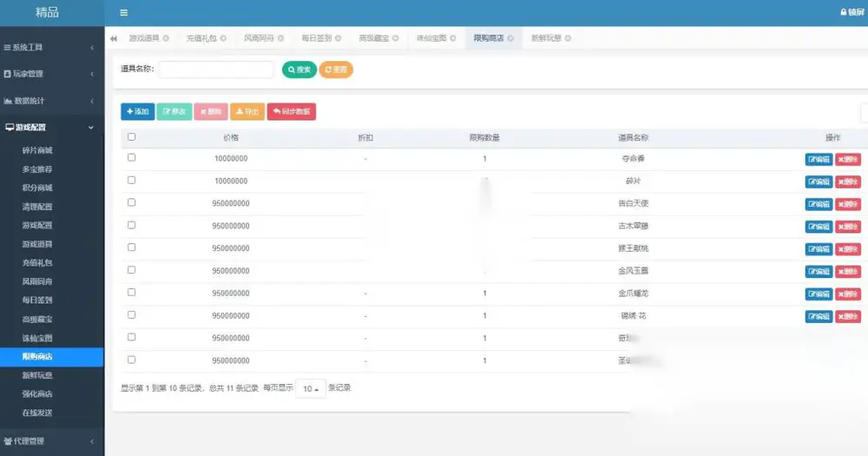
Task: Delete the 古木翠藤 row
Action: click(848, 227)
